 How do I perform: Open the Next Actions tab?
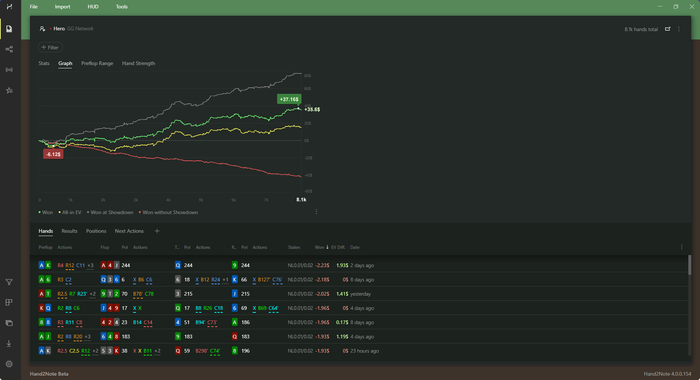(x=129, y=231)
